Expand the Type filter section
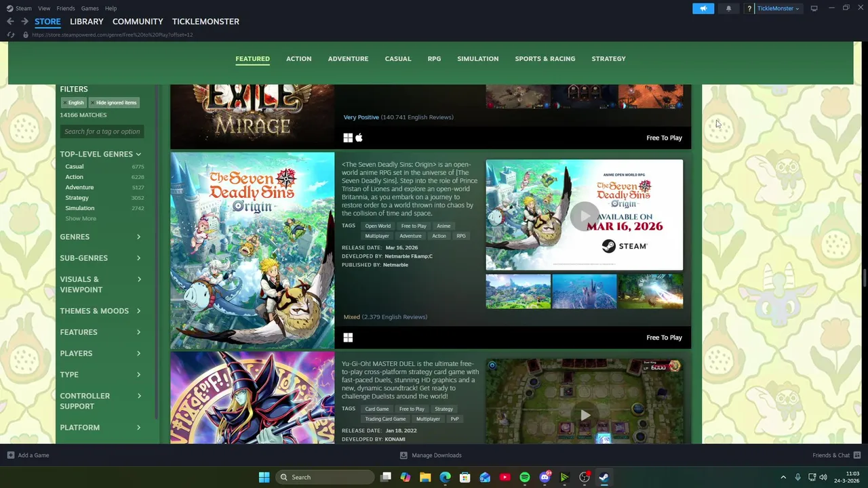Viewport: 868px width, 488px height. coord(100,375)
